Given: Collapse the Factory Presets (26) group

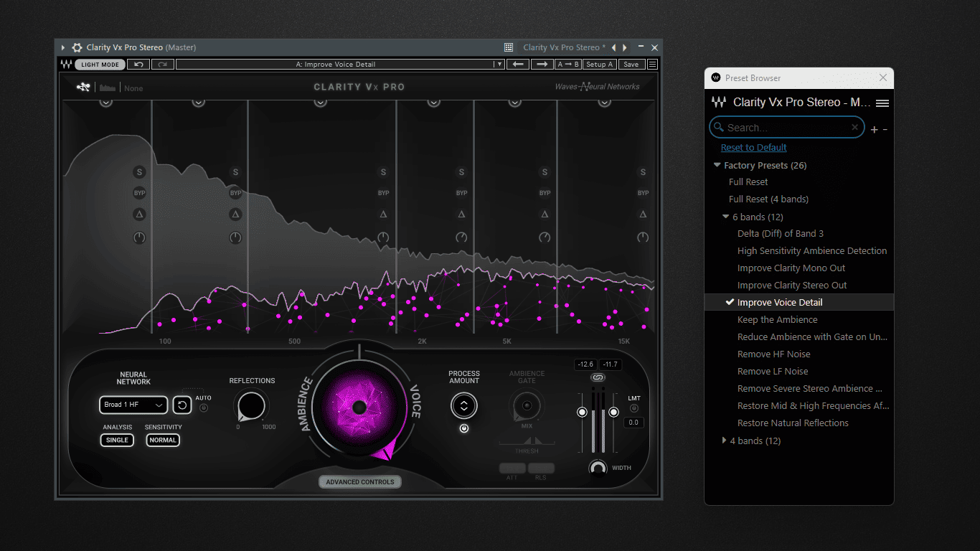Looking at the screenshot, I should click(x=717, y=165).
